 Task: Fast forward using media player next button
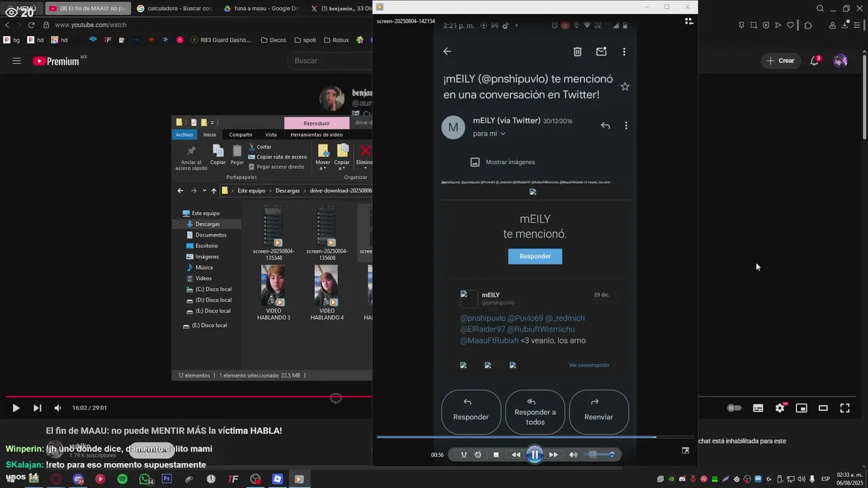pos(553,455)
